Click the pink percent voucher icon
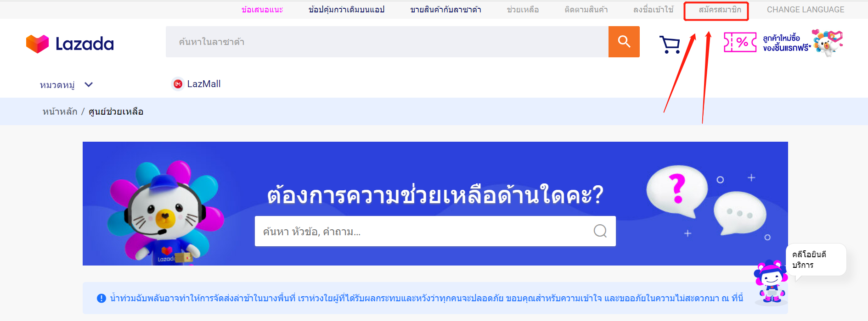This screenshot has width=868, height=321. (740, 42)
